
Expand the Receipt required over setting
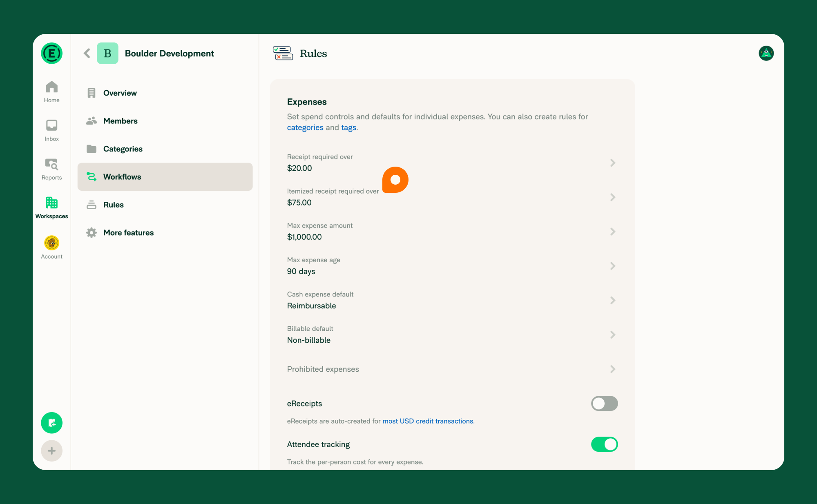[x=612, y=163]
